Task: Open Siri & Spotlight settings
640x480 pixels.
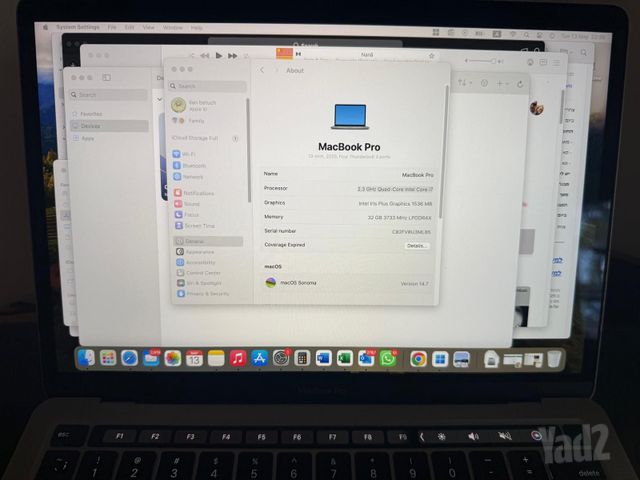Action: click(x=199, y=283)
